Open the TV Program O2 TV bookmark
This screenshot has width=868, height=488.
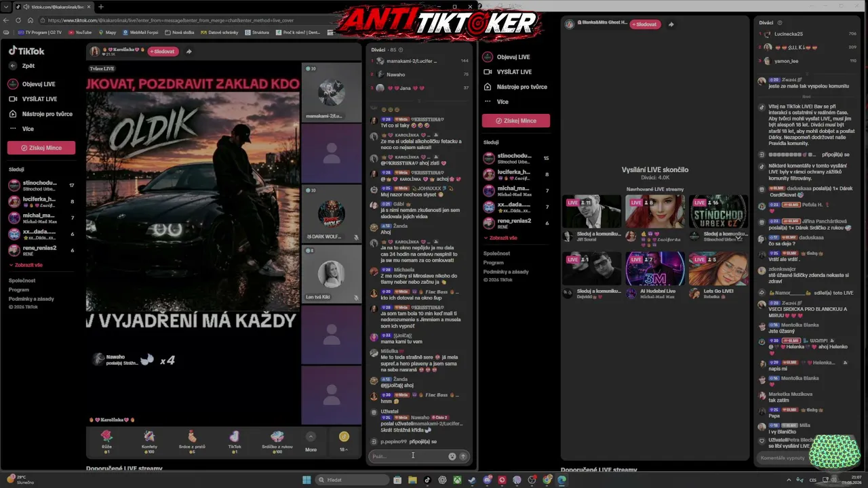[40, 32]
